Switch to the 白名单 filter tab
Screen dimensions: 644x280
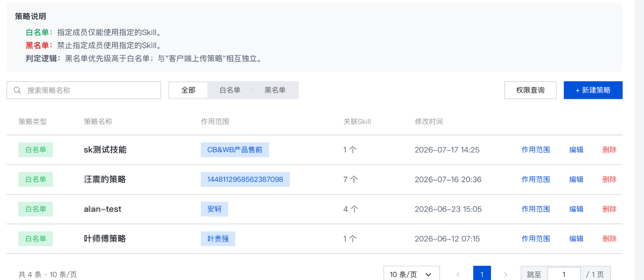[x=230, y=90]
